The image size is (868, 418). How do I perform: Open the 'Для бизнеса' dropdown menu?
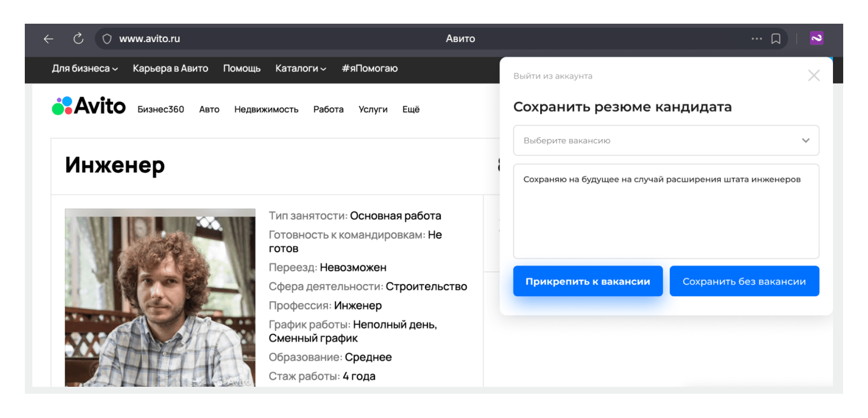coord(85,68)
